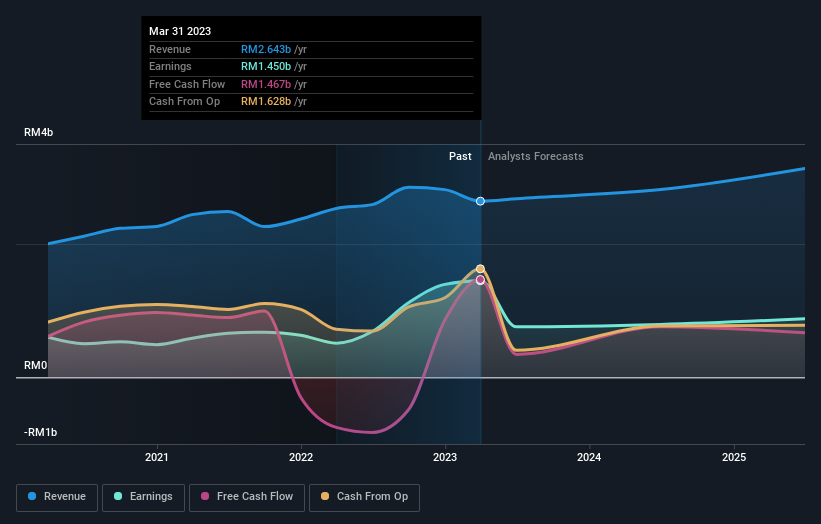Click the Revenue row label in tooltip
Screen dimensions: 821x524
click(x=170, y=49)
